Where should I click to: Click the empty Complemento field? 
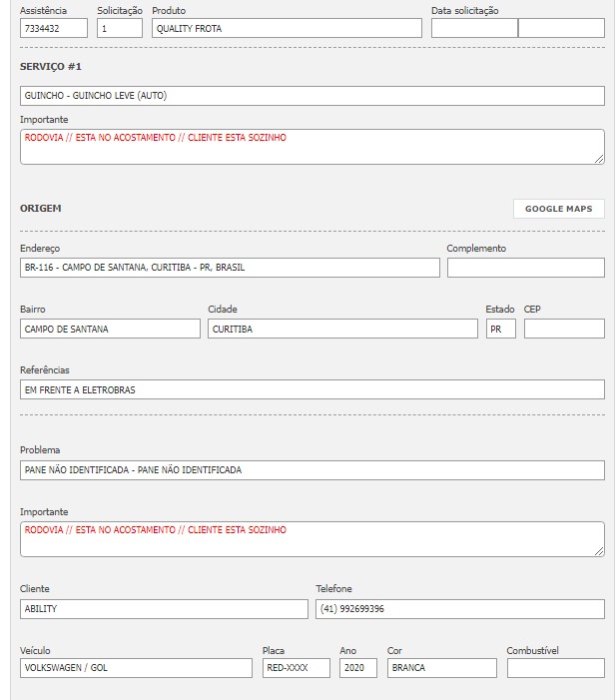(525, 268)
